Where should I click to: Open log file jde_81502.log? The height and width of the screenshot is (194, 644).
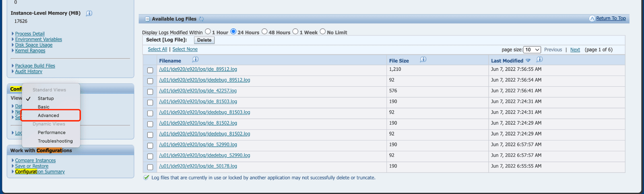pyautogui.click(x=198, y=123)
